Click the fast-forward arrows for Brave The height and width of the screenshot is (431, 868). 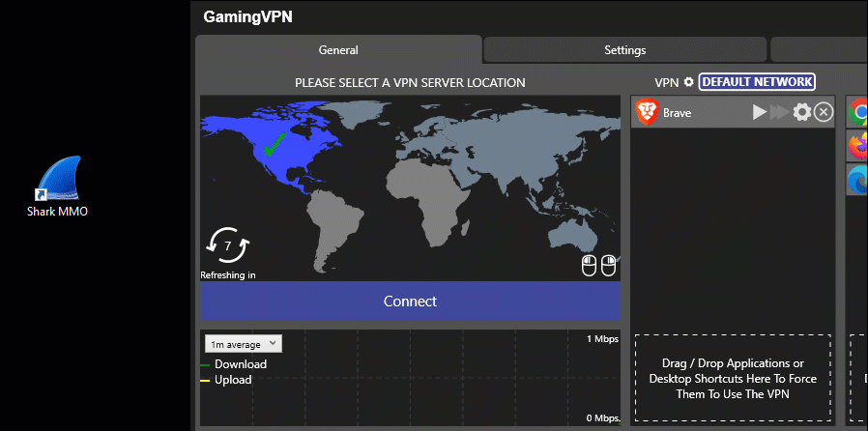pos(778,113)
